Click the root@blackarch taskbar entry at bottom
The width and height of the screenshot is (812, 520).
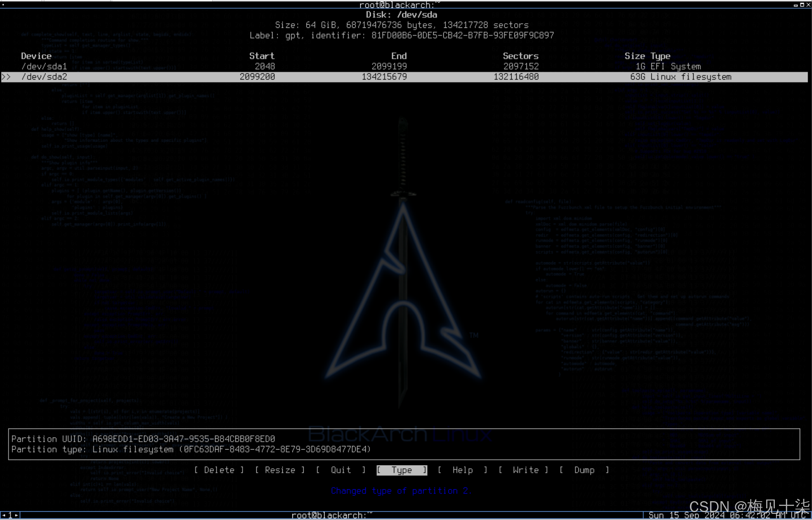pos(331,515)
